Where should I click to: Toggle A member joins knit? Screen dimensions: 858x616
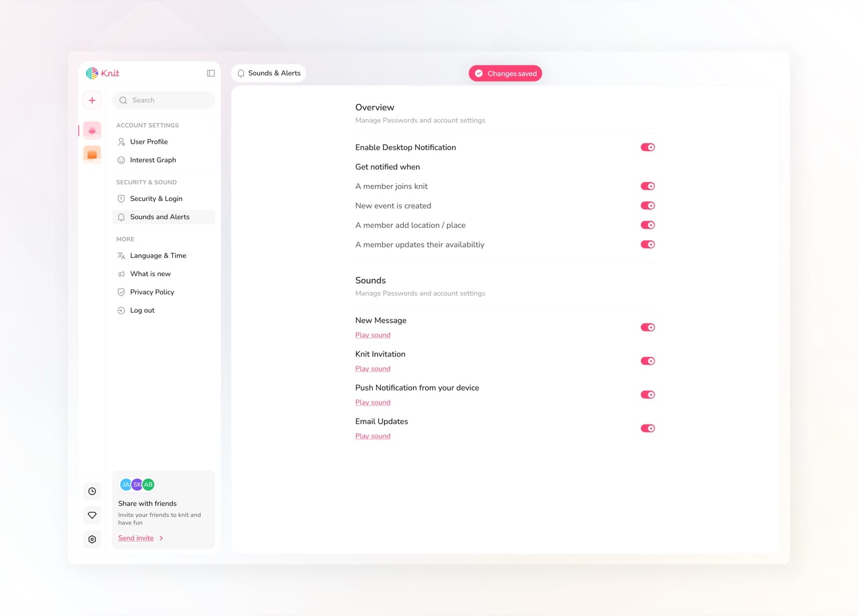click(x=648, y=186)
